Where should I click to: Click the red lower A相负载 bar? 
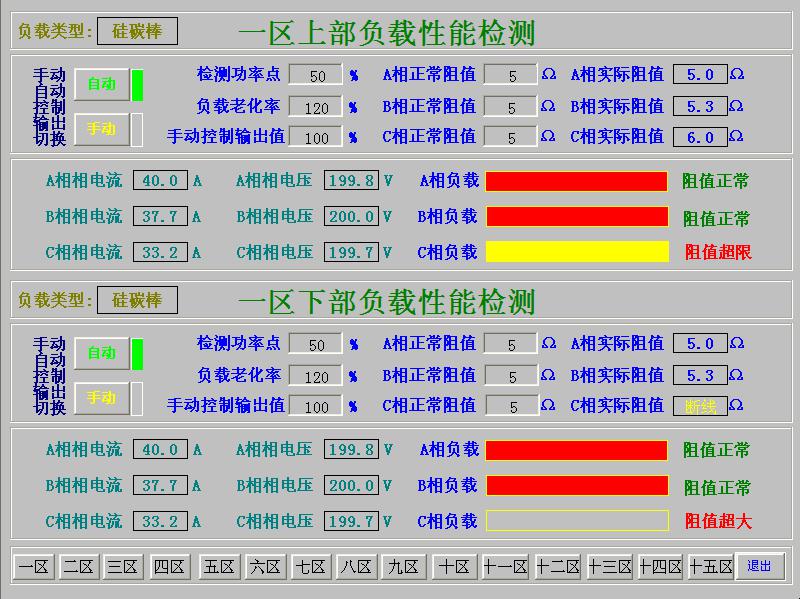(x=577, y=450)
